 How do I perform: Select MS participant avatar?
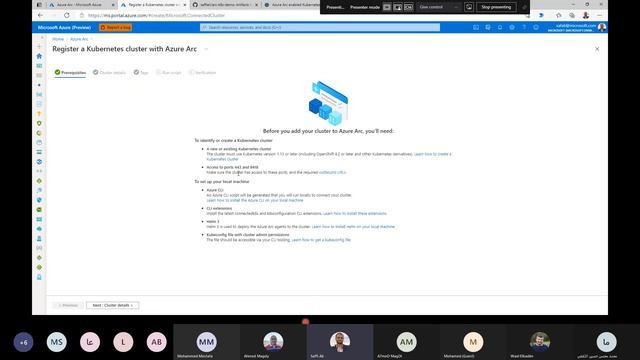pyautogui.click(x=56, y=342)
